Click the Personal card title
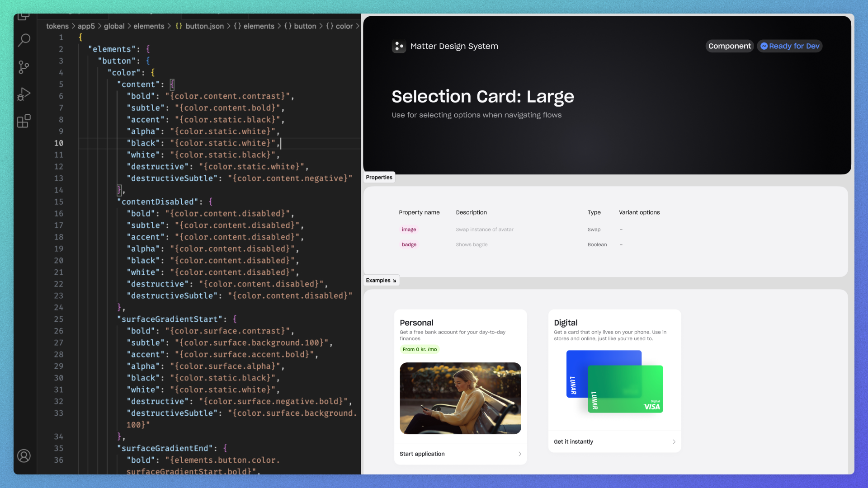Screen dimensions: 868x488 pyautogui.click(x=416, y=323)
